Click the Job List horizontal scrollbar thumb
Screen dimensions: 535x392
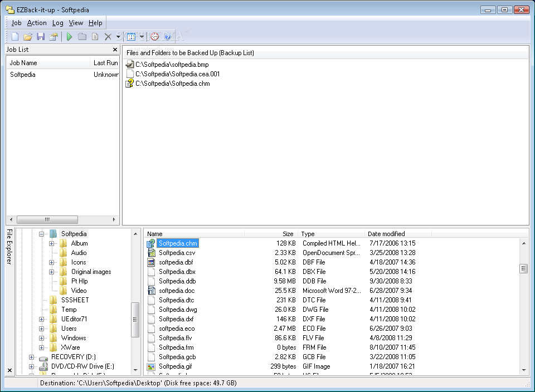47,219
